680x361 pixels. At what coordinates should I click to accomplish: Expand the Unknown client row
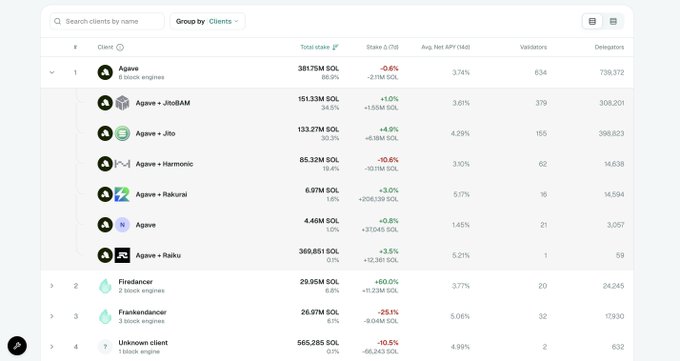(52, 347)
